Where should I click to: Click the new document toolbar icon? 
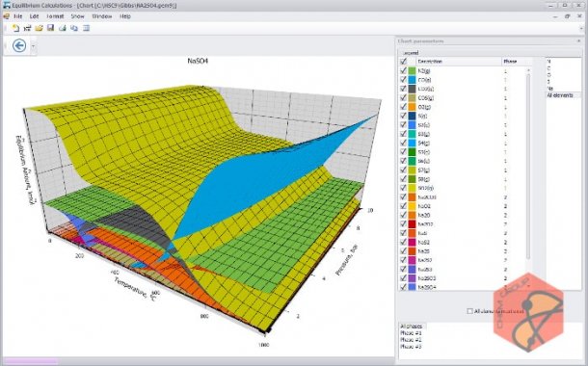click(x=15, y=28)
